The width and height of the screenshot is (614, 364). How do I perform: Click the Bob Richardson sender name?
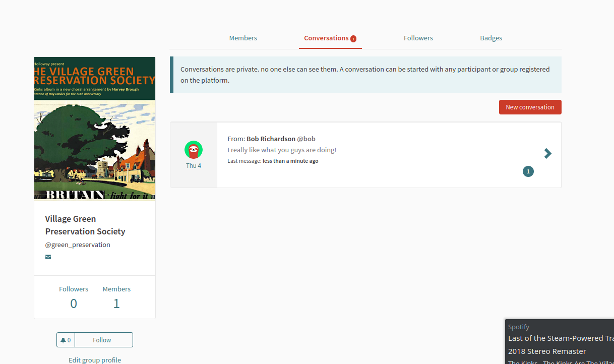click(271, 139)
